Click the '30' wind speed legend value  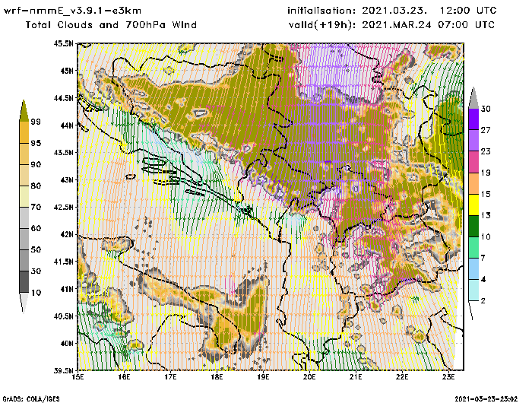pyautogui.click(x=486, y=109)
